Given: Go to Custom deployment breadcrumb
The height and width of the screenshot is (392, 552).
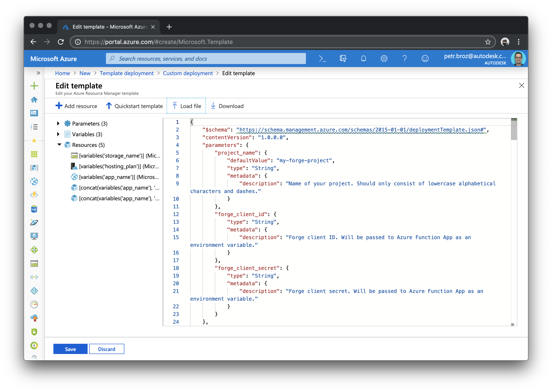Looking at the screenshot, I should [188, 73].
